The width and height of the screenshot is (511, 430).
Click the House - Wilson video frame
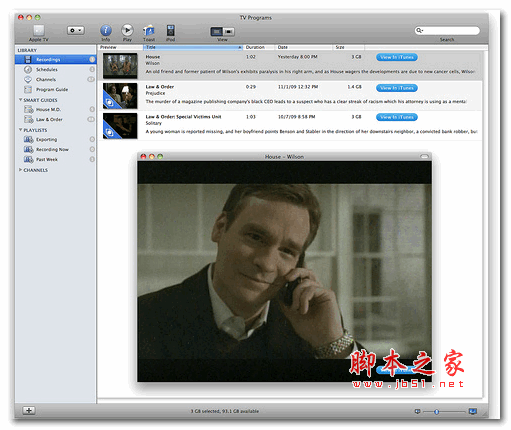[284, 271]
